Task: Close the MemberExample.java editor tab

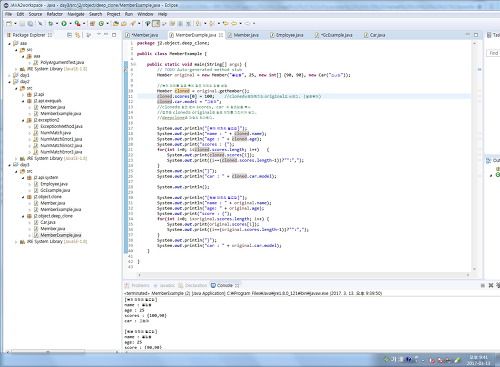Action: pos(221,35)
